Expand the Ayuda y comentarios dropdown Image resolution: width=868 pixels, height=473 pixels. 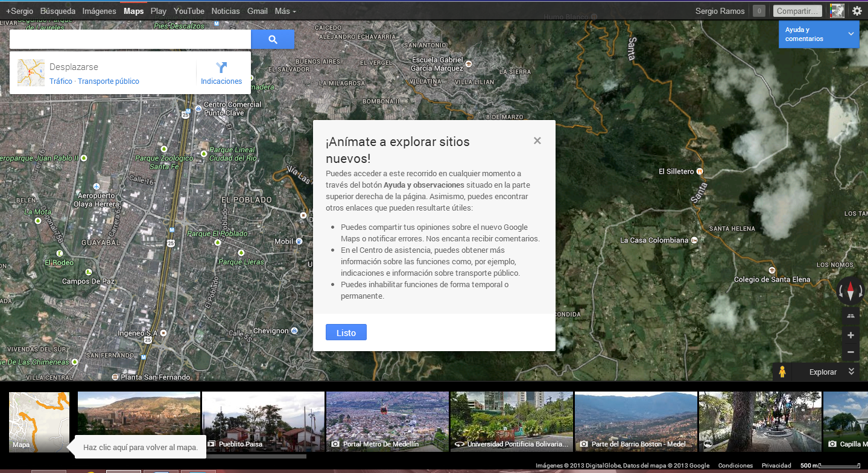[x=851, y=34]
